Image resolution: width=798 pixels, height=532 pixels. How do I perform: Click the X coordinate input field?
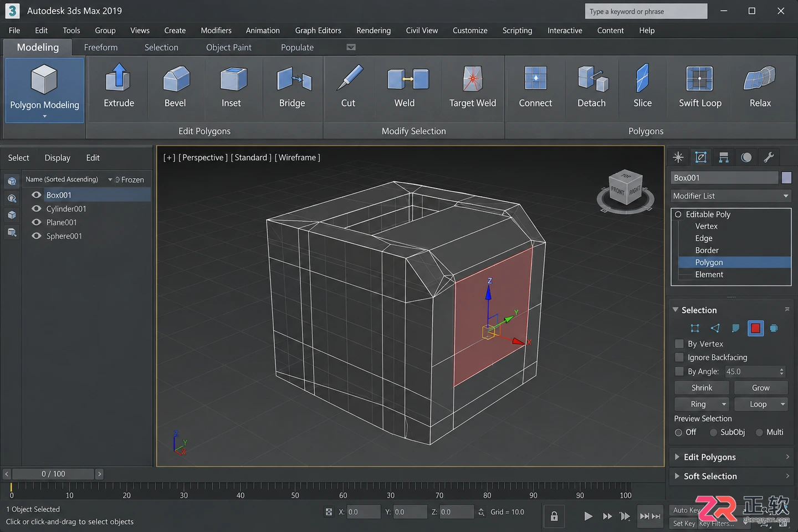[x=363, y=512]
